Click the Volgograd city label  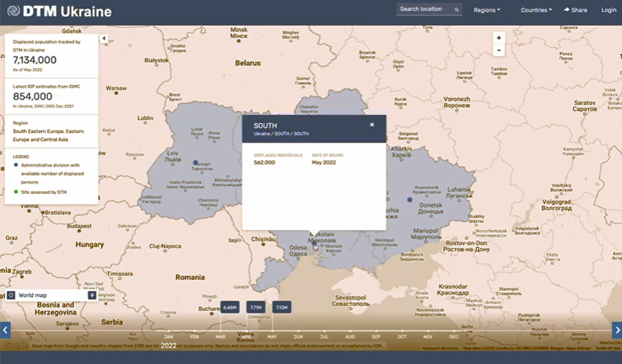[557, 205]
